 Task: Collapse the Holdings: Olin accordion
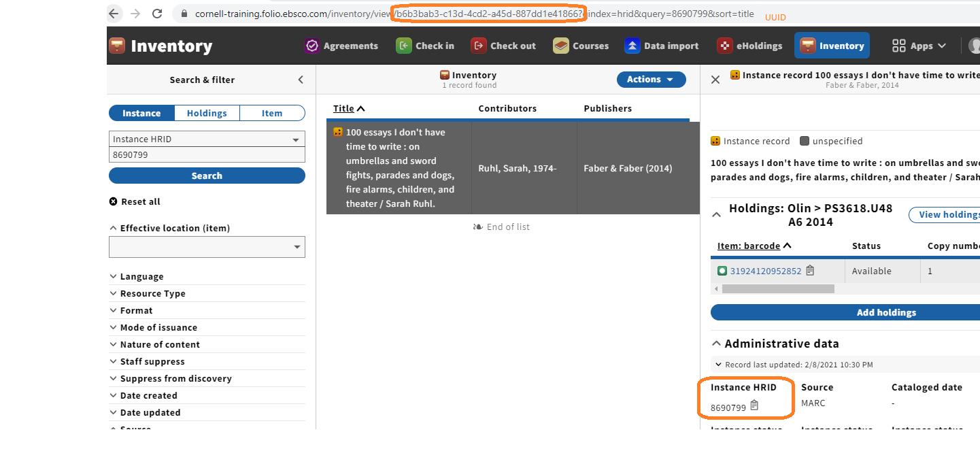716,215
